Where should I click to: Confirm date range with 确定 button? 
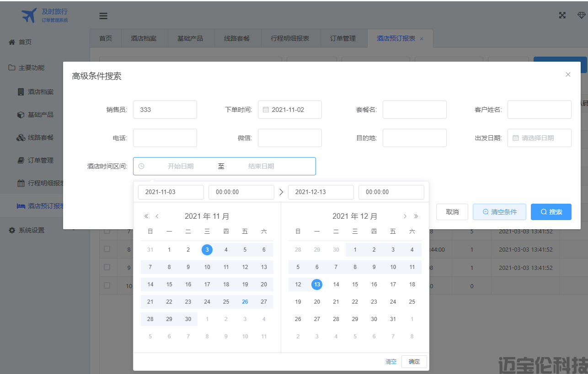(414, 362)
